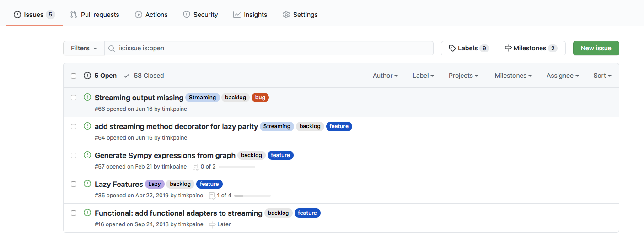Click the search magnifier icon in filter box
Screen dimensions: 644x240
pyautogui.click(x=111, y=48)
